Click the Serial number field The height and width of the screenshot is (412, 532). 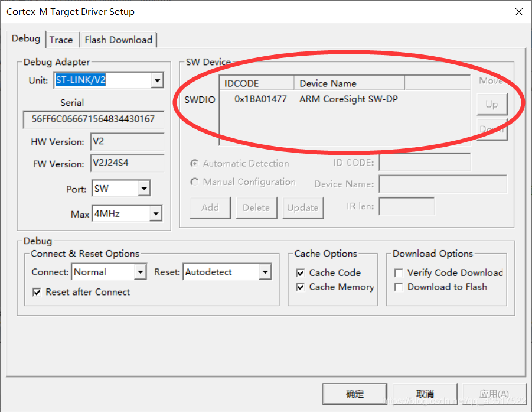[94, 119]
